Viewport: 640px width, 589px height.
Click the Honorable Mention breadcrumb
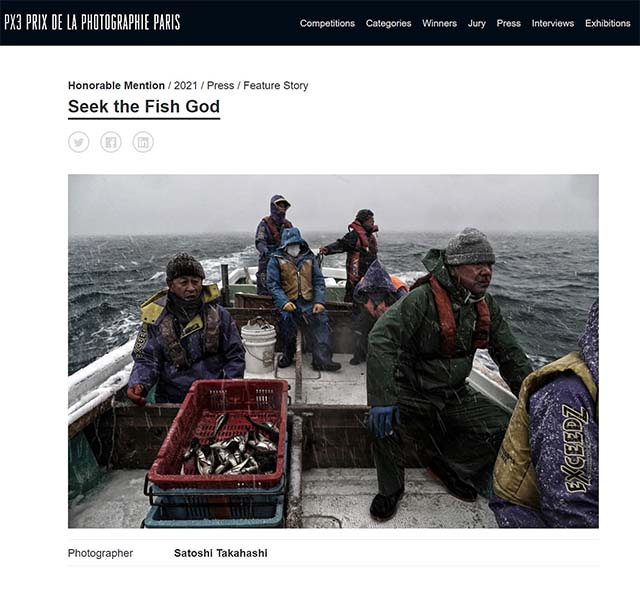(x=116, y=86)
